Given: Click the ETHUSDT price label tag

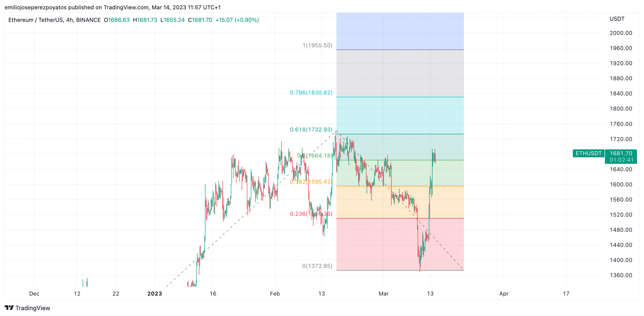Looking at the screenshot, I should coord(588,153).
